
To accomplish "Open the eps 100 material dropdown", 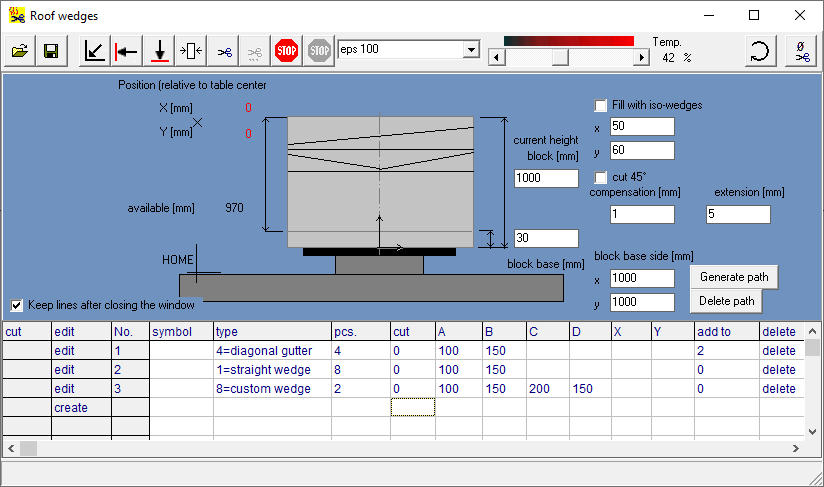I will point(471,50).
